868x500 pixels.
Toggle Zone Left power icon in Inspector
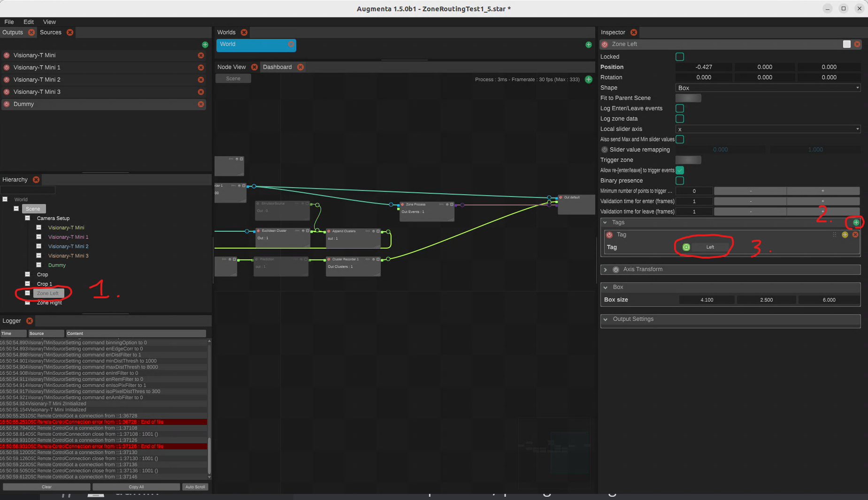point(605,44)
